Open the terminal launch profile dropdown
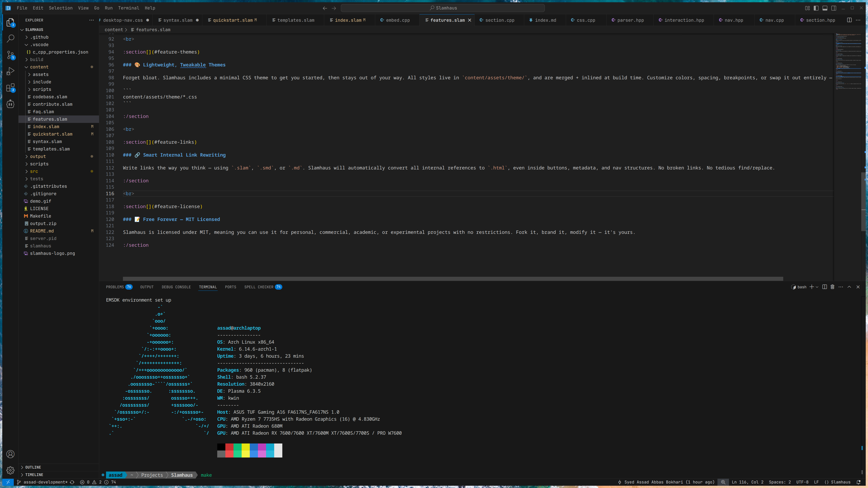868x488 pixels. pyautogui.click(x=817, y=287)
